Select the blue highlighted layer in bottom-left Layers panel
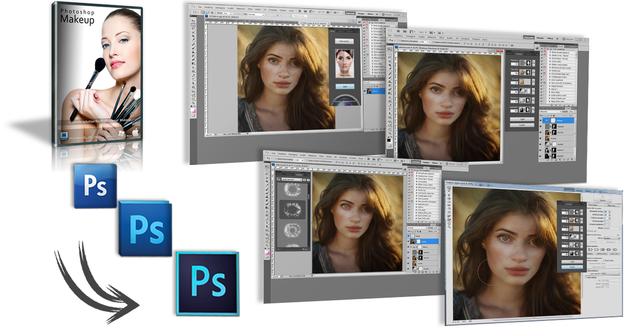 coord(425,242)
